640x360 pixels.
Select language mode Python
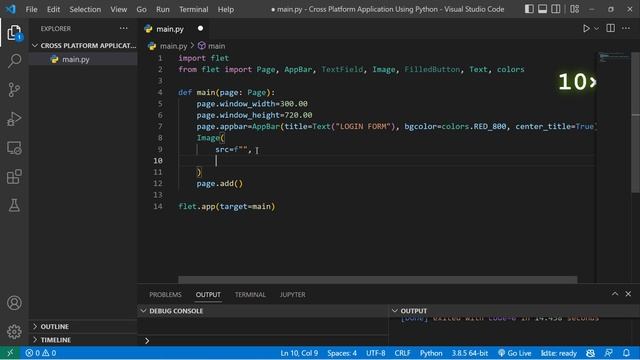click(431, 353)
